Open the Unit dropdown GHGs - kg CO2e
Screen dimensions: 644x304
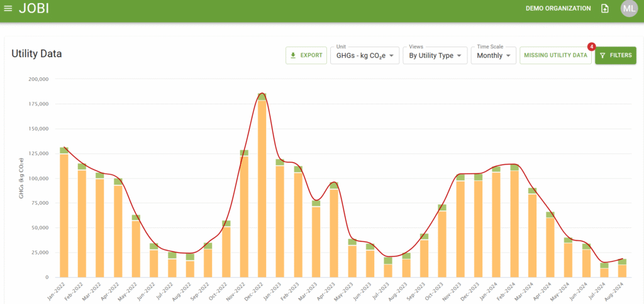tap(365, 55)
